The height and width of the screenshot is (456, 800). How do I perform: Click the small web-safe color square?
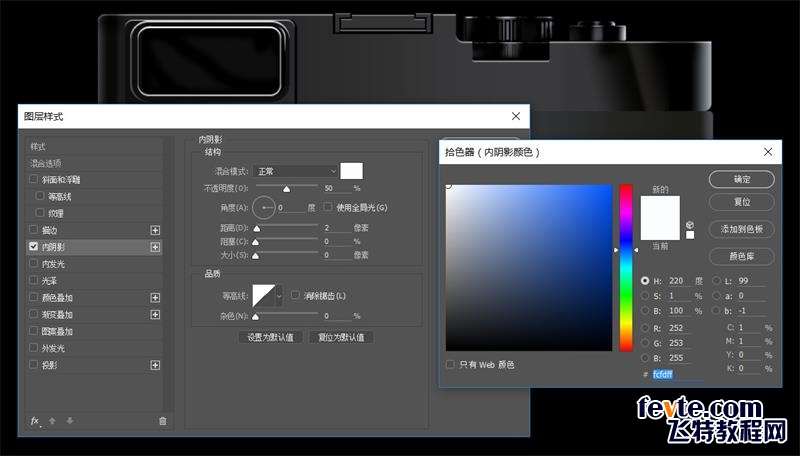click(690, 235)
